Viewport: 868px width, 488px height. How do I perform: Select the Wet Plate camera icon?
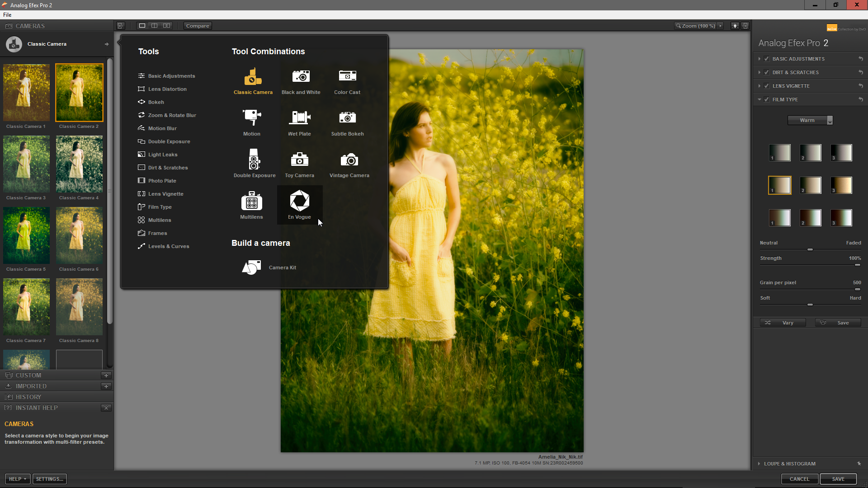(299, 117)
